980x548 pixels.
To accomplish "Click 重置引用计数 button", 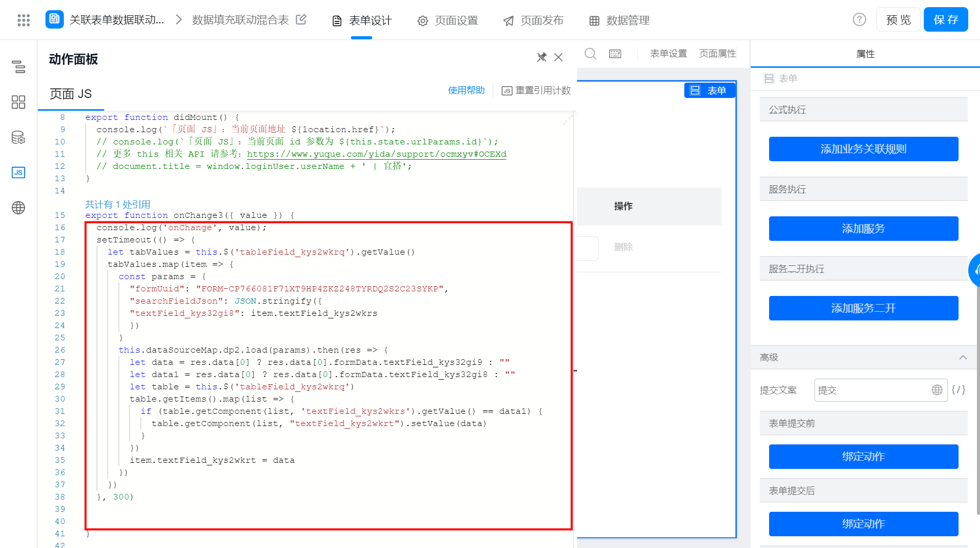I will [536, 90].
